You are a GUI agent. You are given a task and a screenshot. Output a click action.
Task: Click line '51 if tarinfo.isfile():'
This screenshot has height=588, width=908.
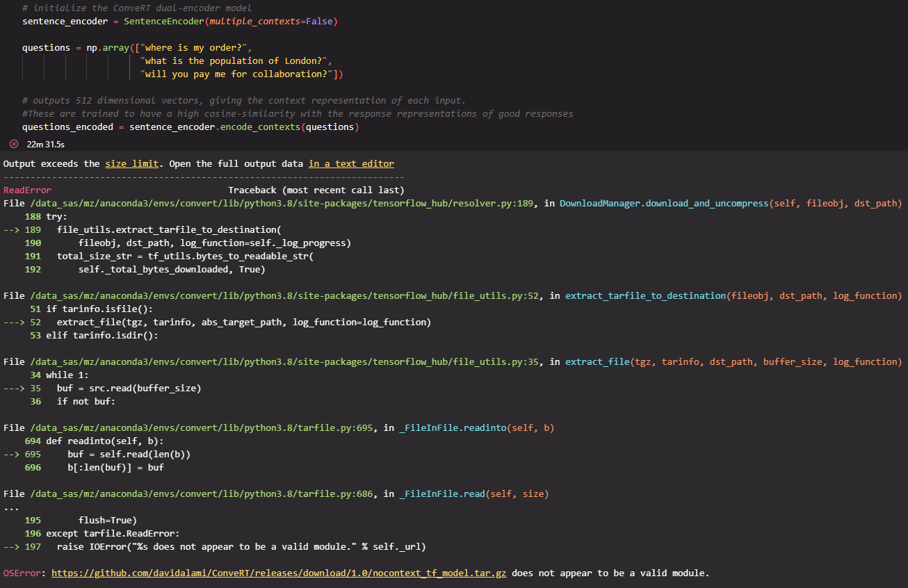click(x=92, y=309)
